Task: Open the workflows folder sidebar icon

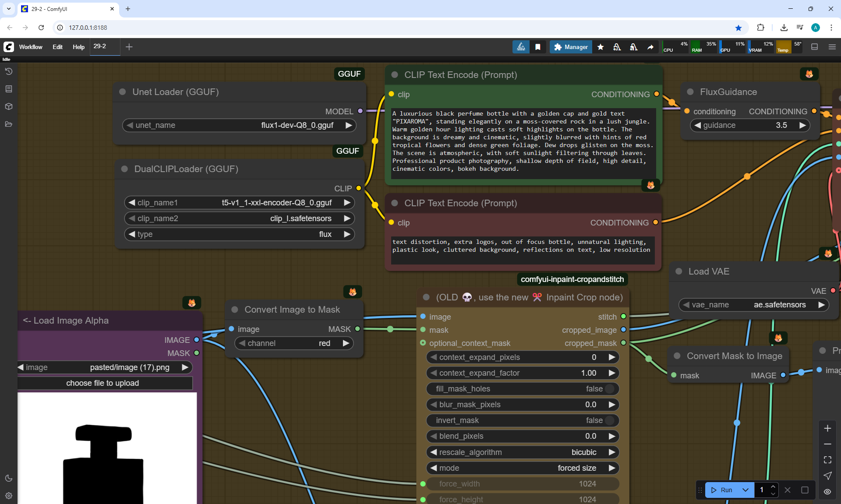Action: [8, 124]
